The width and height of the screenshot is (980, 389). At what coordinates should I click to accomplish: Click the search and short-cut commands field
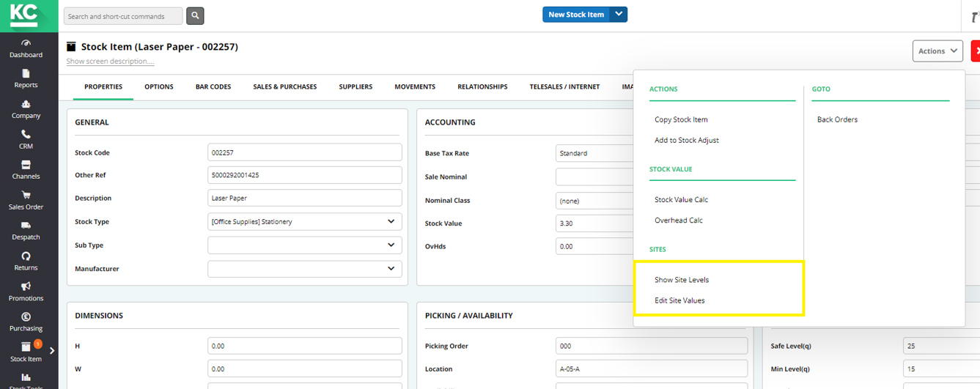tap(123, 16)
